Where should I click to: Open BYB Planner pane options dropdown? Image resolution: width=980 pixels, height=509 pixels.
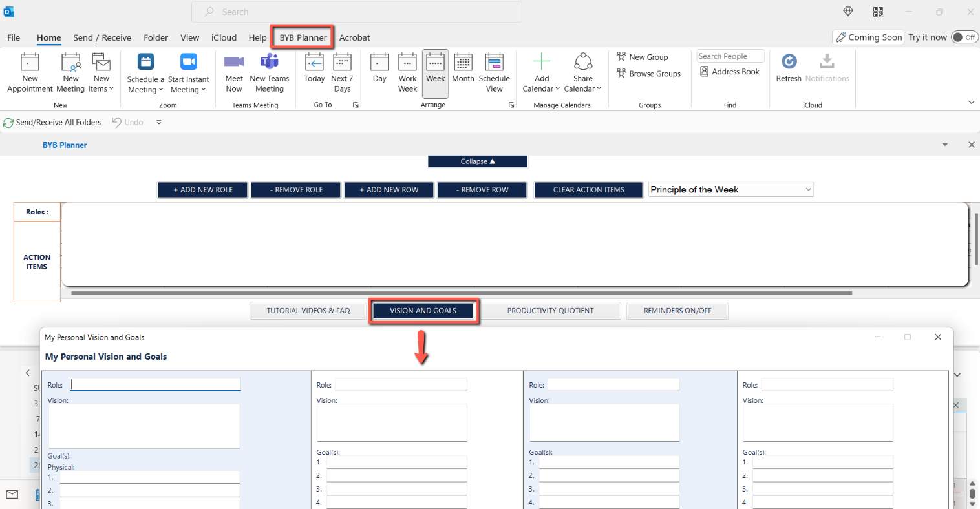[x=945, y=145]
